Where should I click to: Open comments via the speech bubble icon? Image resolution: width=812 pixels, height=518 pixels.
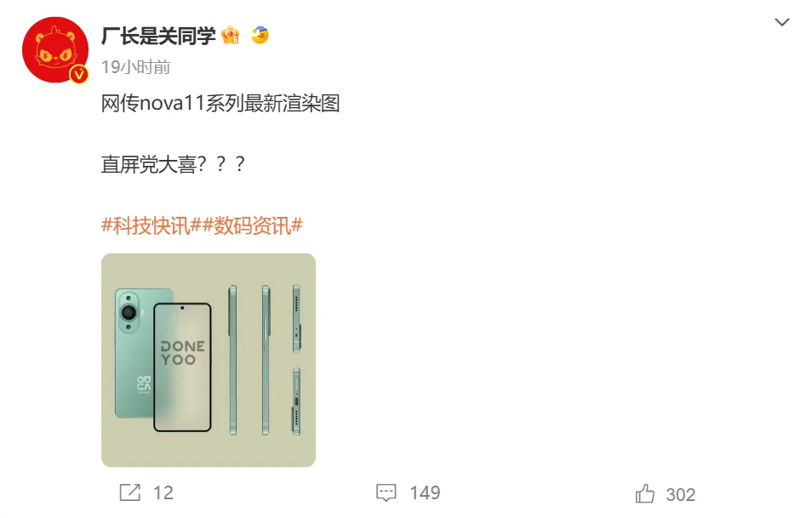coord(386,492)
